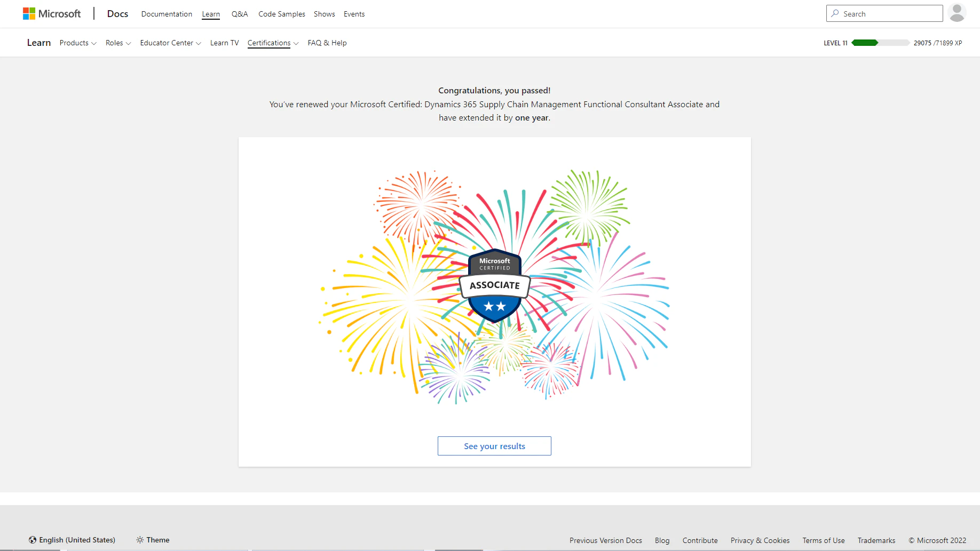This screenshot has width=980, height=551.
Task: Open Previous Version Docs link
Action: [606, 540]
